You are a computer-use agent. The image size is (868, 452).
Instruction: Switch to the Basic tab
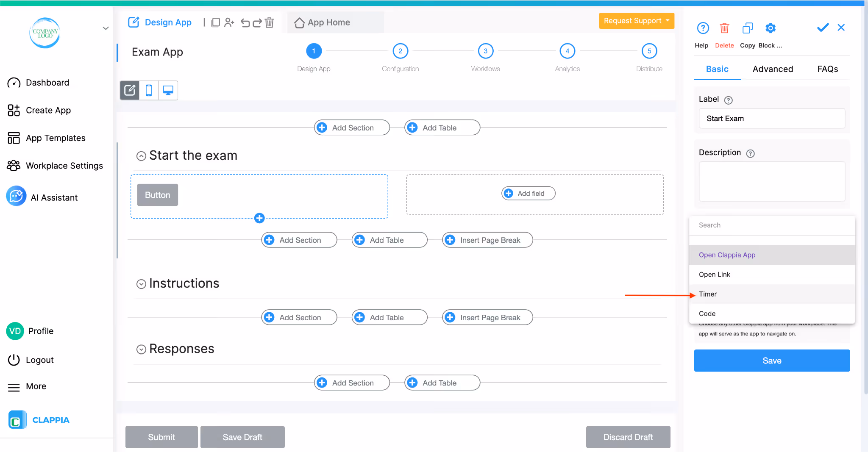717,69
